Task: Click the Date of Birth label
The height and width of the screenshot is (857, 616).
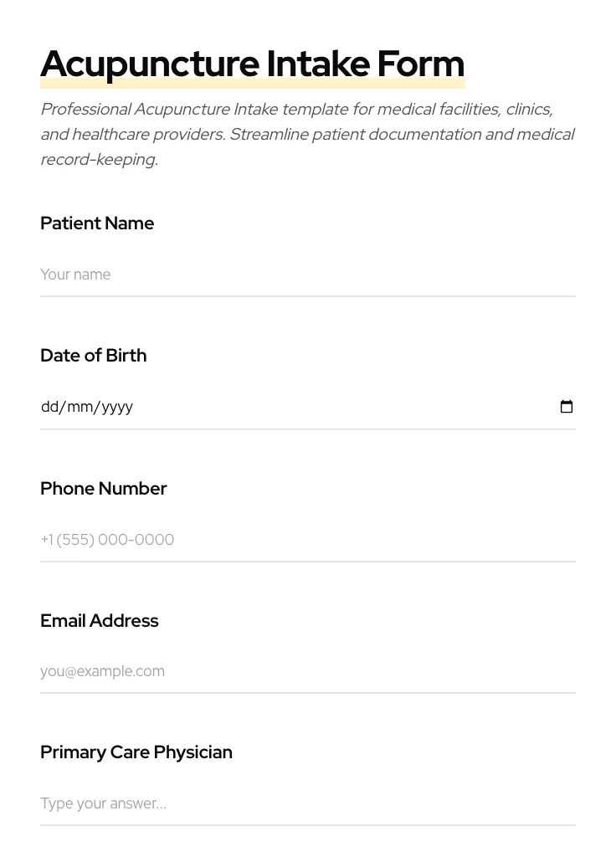Action: click(x=93, y=356)
